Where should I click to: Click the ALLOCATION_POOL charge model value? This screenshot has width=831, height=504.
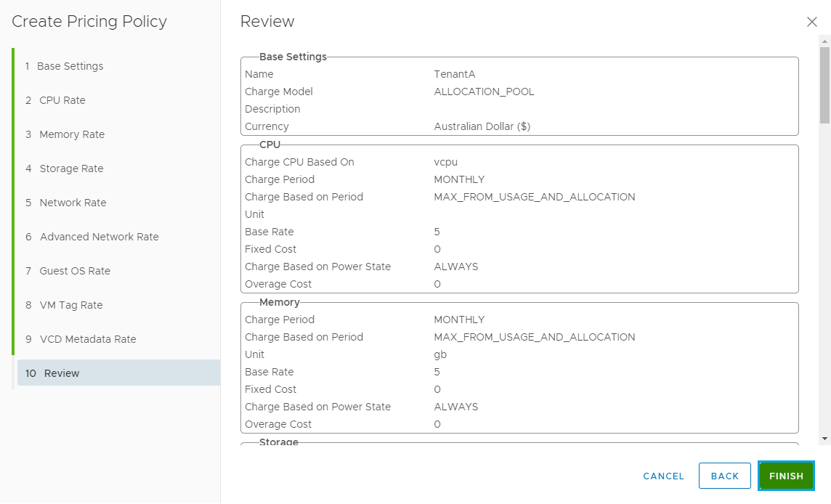click(484, 92)
